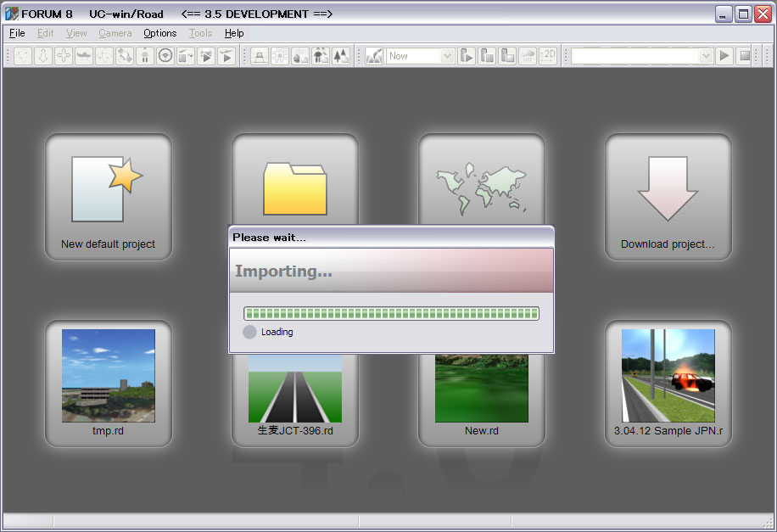Click the intersection editing icon

(x=279, y=55)
